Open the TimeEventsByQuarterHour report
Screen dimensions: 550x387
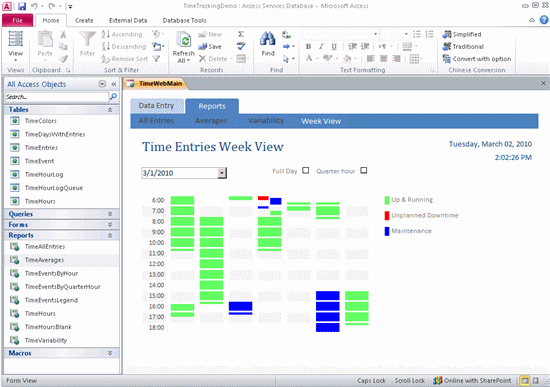tap(62, 287)
